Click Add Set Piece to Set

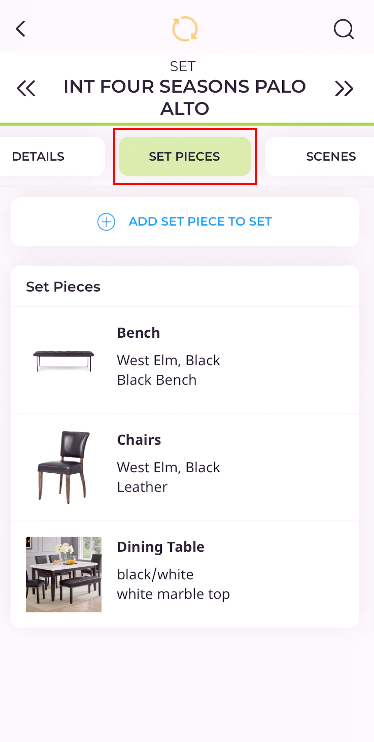185,221
